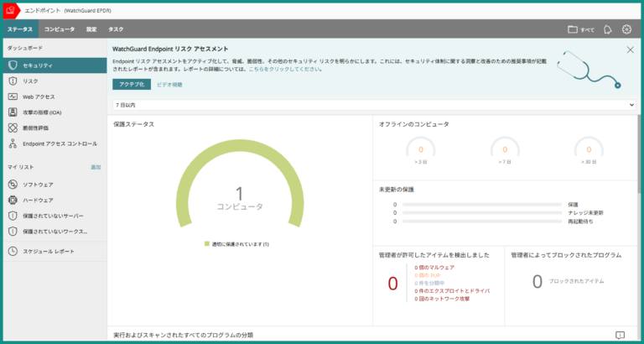Screen dimensions: 644x344
Task: Click 追加 link next to マイ リスト
Action: [95, 168]
